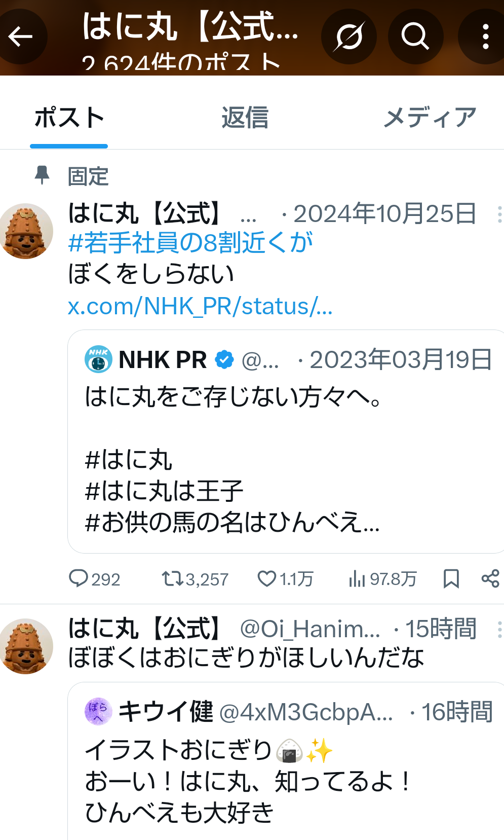Expand more options on the 15時間 post
The height and width of the screenshot is (840, 504).
coord(499,630)
